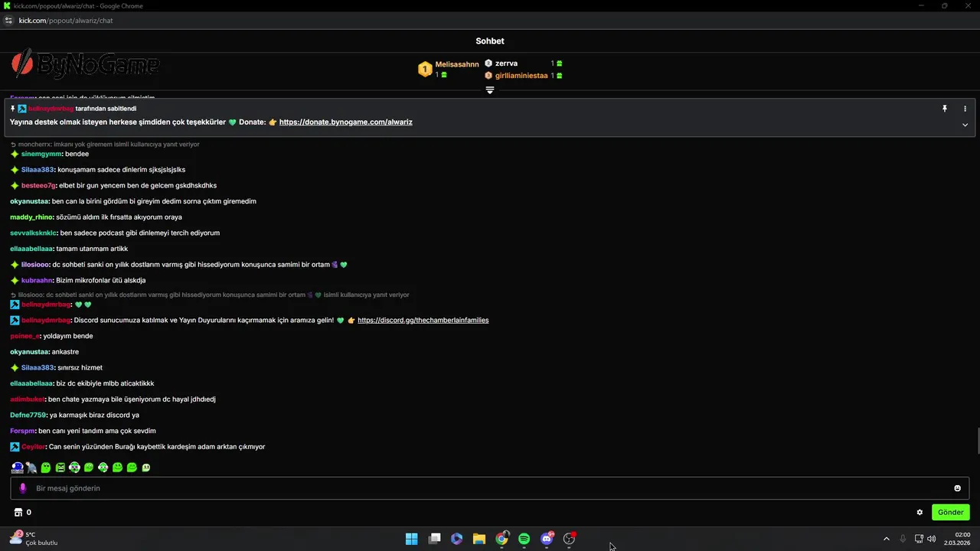This screenshot has width=980, height=551.
Task: Click reply header quoting lilosiooo
Action: (209, 295)
